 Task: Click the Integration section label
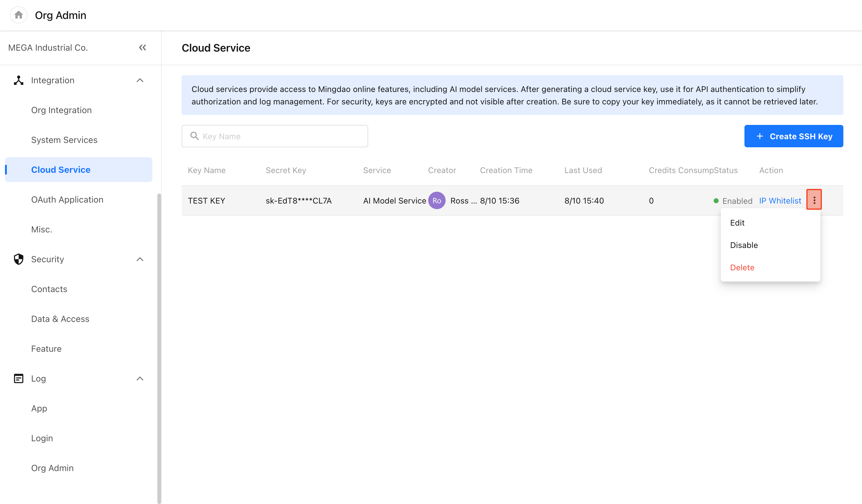[x=53, y=80]
